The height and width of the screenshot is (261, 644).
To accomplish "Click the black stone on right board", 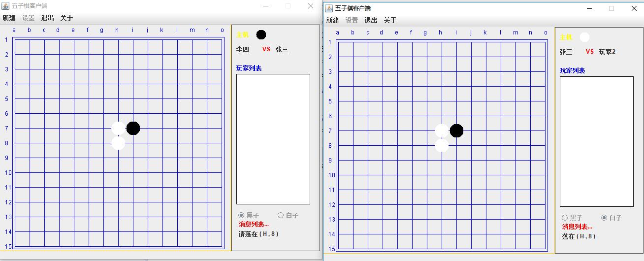I will click(456, 130).
